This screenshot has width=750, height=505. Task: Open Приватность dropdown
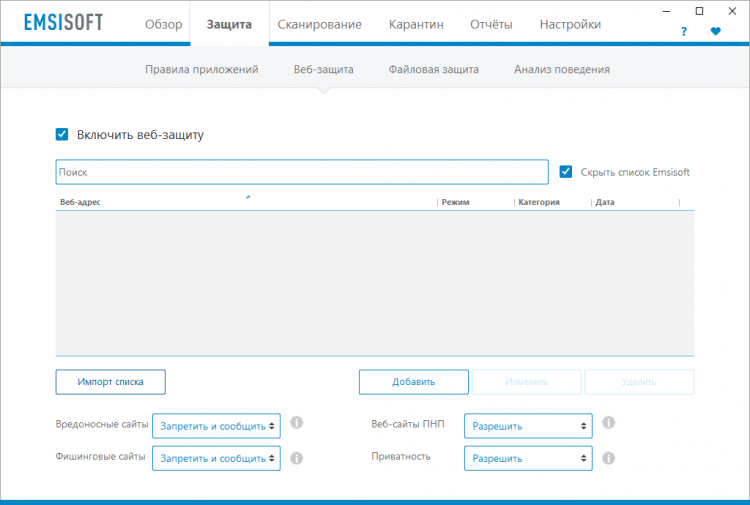[528, 458]
